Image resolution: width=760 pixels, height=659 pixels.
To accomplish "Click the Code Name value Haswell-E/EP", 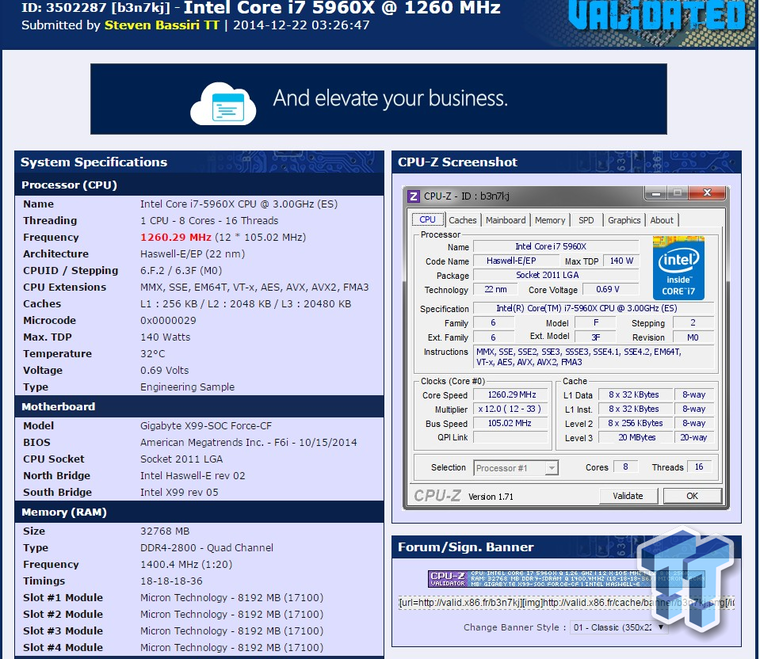I will [x=516, y=261].
